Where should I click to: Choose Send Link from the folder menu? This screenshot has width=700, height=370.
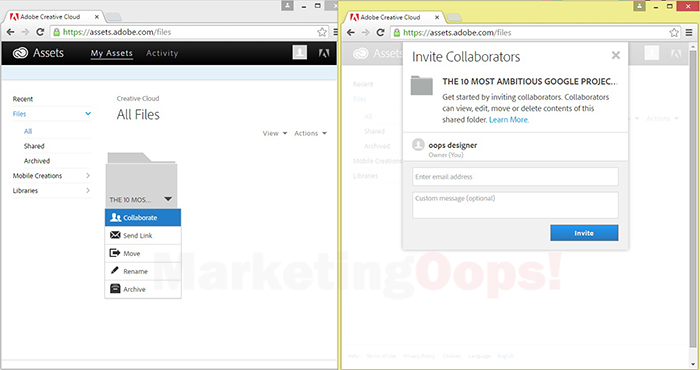pyautogui.click(x=143, y=235)
